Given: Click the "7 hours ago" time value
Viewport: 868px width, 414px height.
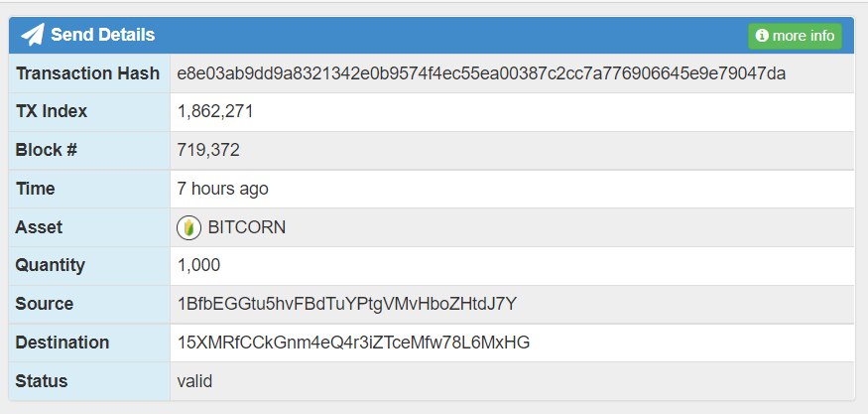Looking at the screenshot, I should 222,189.
